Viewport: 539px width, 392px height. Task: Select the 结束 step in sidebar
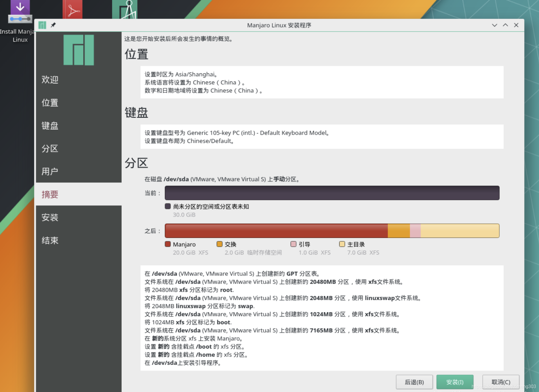[x=79, y=240]
